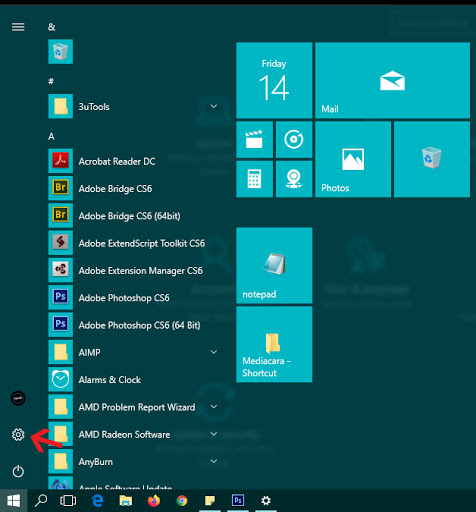This screenshot has width=476, height=512.
Task: Click the Windows Start button
Action: pyautogui.click(x=13, y=501)
